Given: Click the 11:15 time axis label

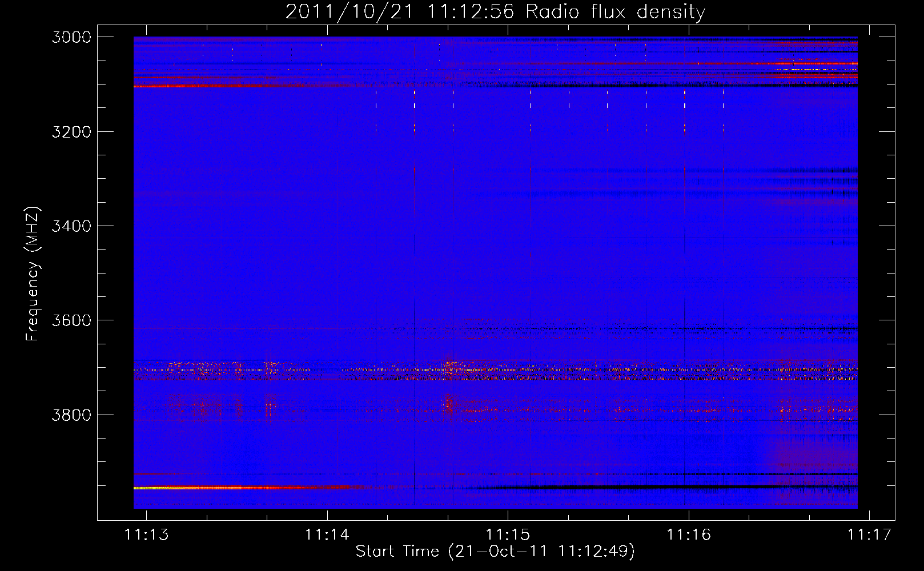Looking at the screenshot, I should (x=508, y=534).
